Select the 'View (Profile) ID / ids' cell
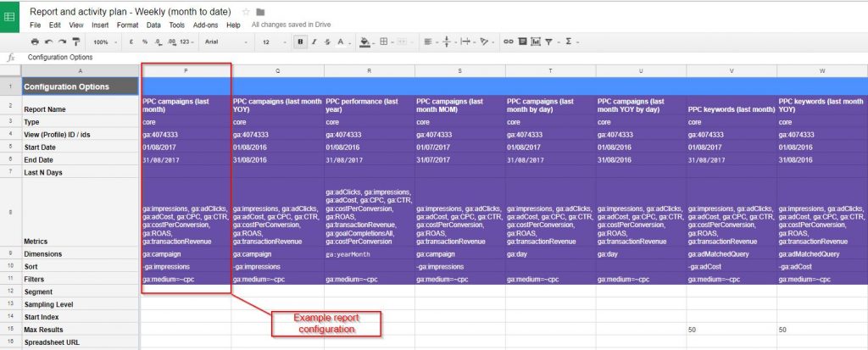Screen dimensions: 868x350 (81, 135)
